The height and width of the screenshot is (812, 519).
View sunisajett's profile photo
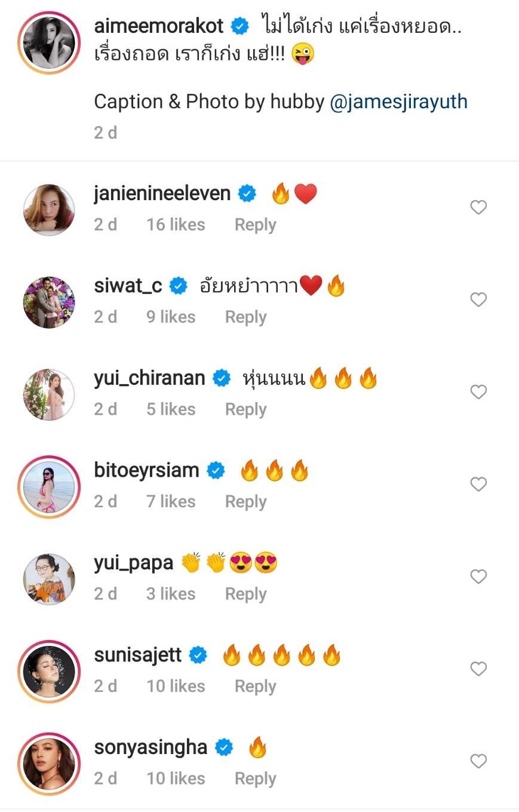coord(49,672)
